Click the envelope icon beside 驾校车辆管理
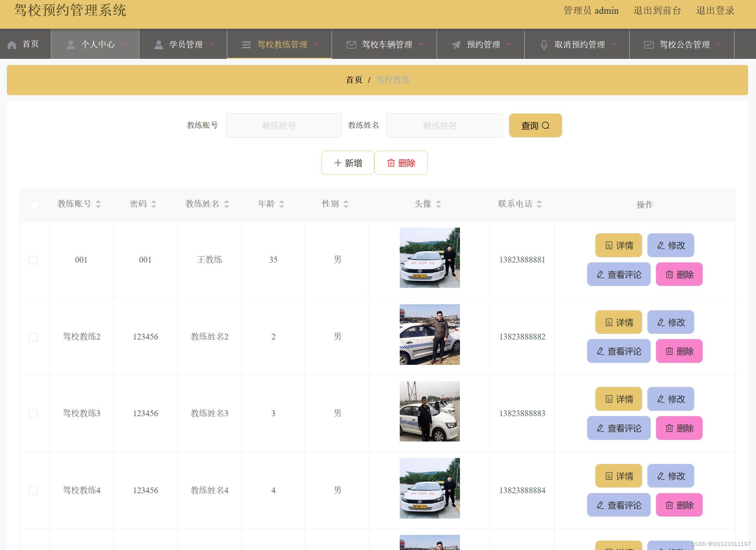 coord(351,45)
